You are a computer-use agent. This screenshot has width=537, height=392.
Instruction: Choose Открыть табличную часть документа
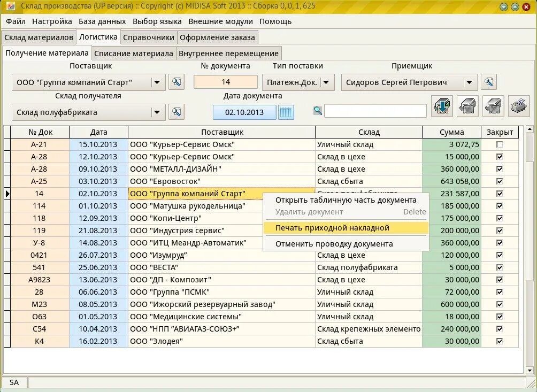pos(346,201)
